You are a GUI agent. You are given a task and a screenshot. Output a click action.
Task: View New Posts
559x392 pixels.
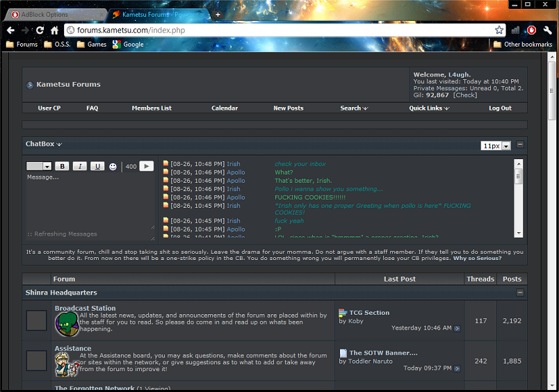point(289,108)
